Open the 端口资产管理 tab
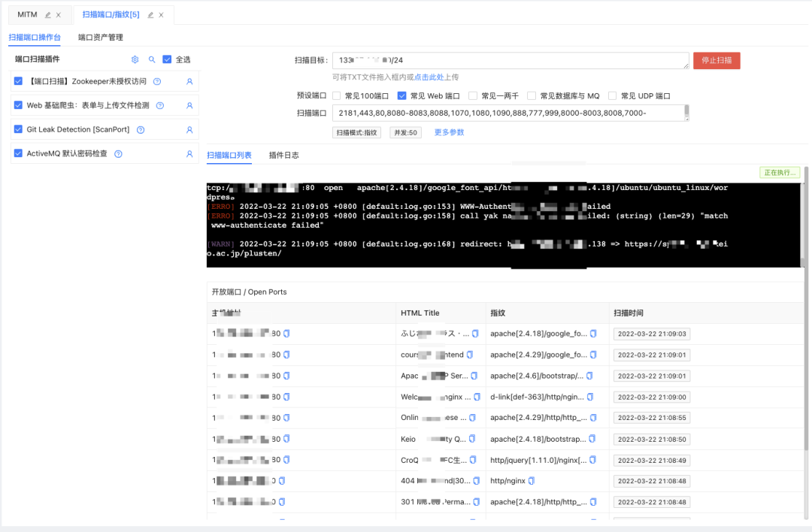 tap(101, 38)
